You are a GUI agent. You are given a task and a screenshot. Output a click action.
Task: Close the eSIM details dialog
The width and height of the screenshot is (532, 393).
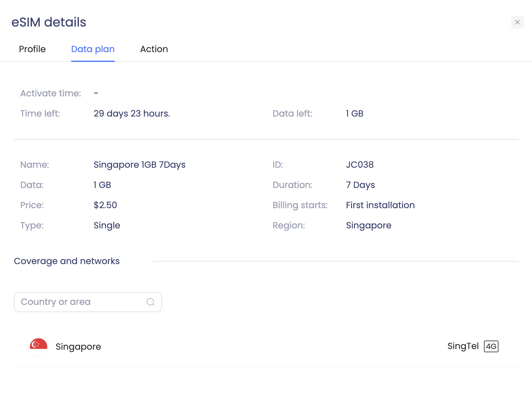pos(517,22)
